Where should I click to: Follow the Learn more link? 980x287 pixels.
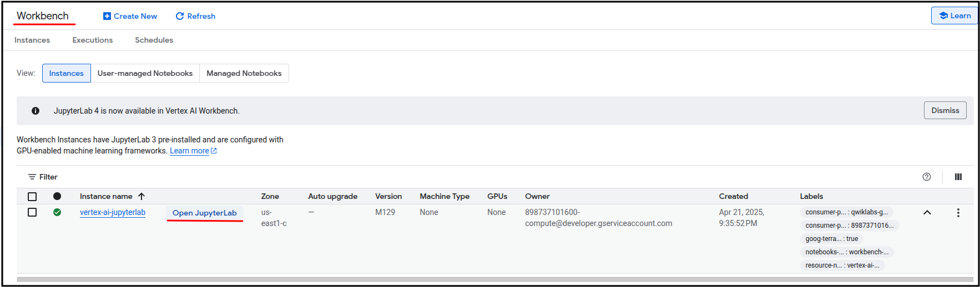(189, 151)
